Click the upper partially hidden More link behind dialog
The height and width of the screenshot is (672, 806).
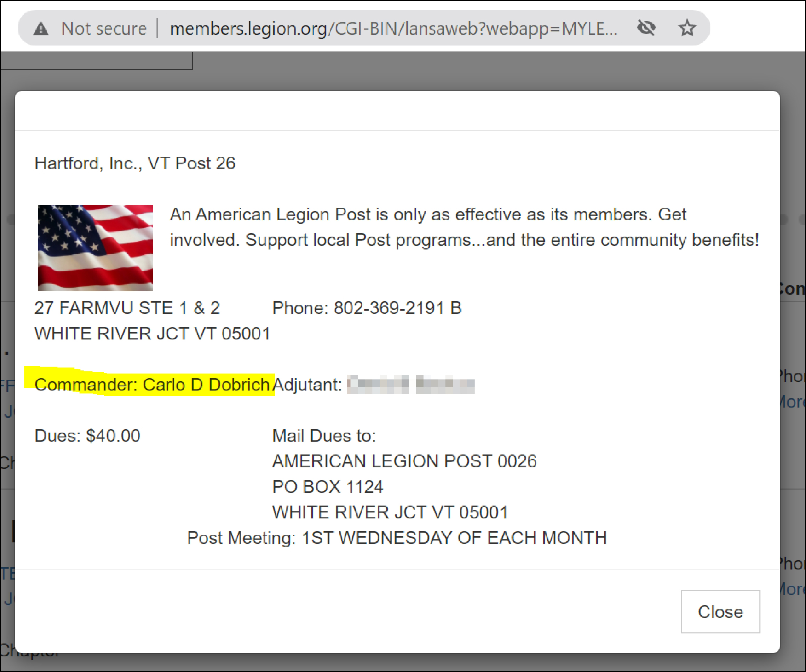[792, 402]
